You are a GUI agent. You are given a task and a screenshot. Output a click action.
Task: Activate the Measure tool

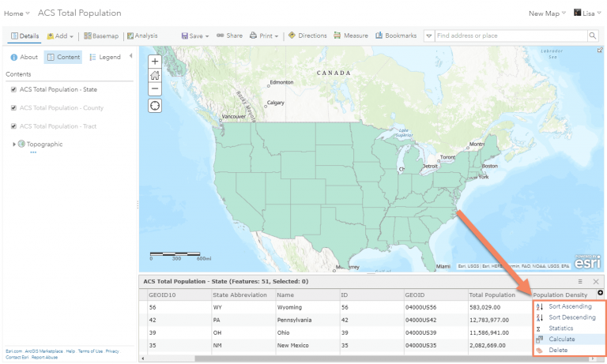tap(351, 36)
